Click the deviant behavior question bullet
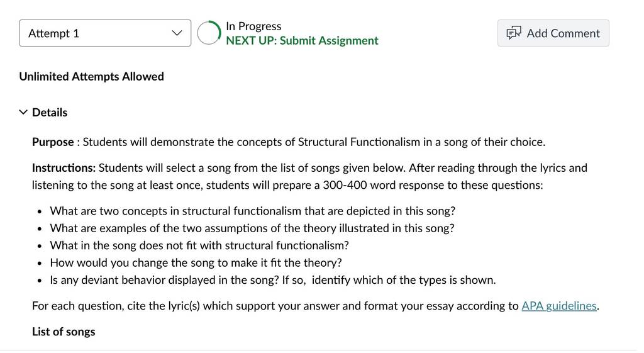644x353 pixels. (273, 280)
